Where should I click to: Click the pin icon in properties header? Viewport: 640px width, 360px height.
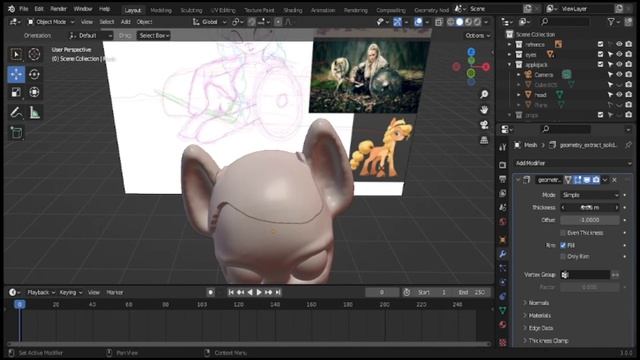[x=628, y=145]
